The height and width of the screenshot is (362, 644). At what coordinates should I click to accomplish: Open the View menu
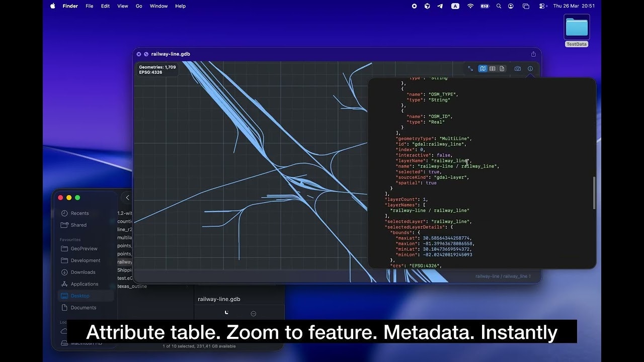pos(123,6)
